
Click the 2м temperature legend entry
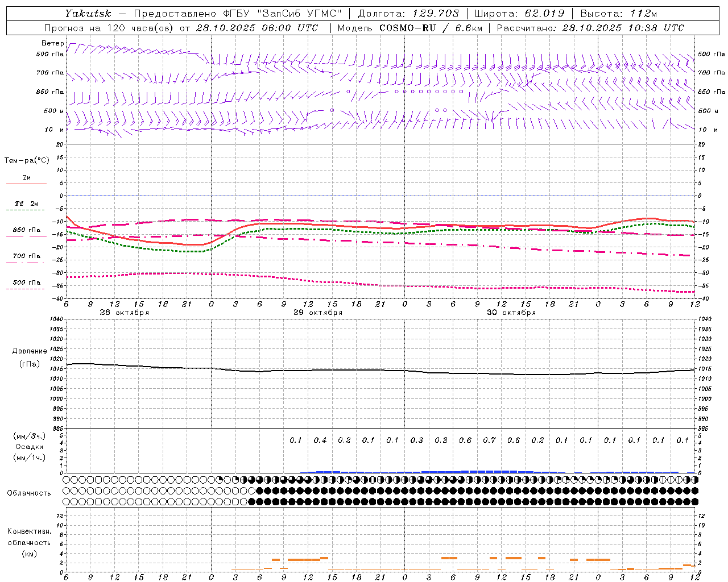(x=27, y=178)
